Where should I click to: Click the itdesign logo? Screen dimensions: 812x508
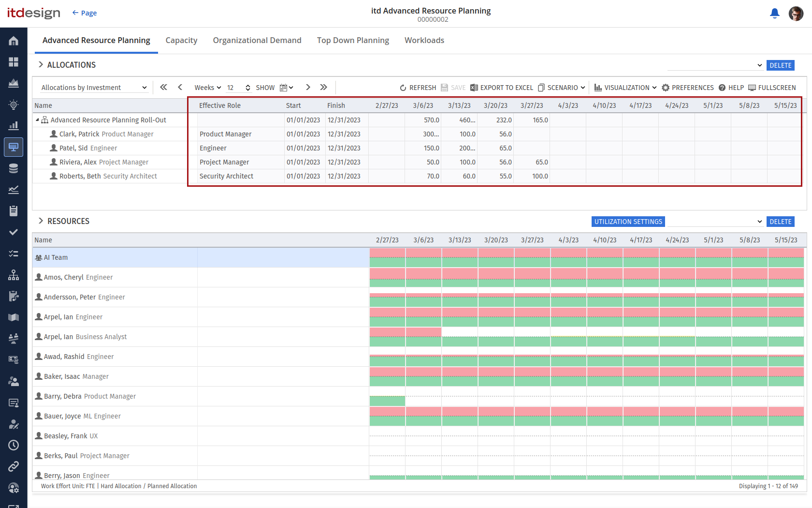pyautogui.click(x=33, y=13)
